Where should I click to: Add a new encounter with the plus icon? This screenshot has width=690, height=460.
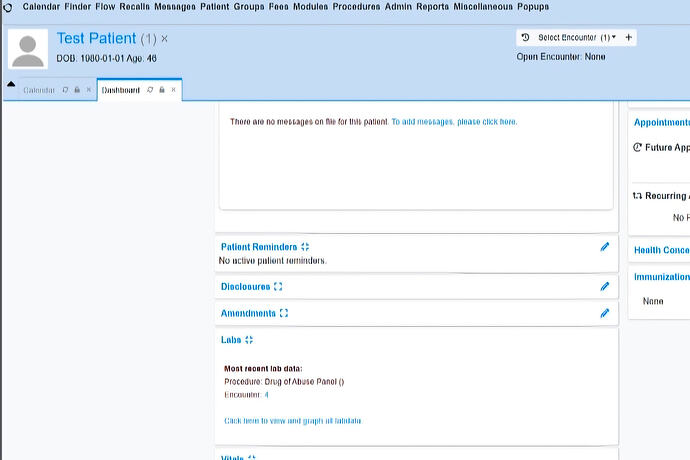628,37
